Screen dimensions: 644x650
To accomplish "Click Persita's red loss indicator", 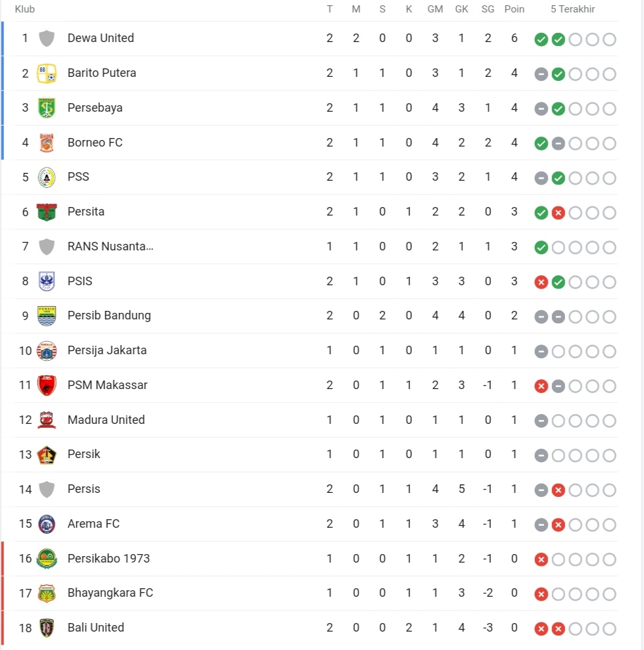I will 558,213.
